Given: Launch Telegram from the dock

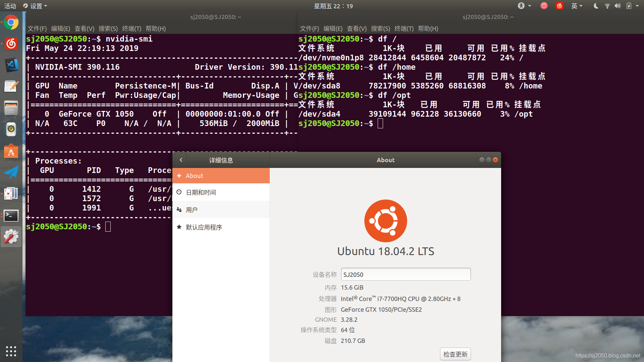Looking at the screenshot, I should pyautogui.click(x=11, y=172).
